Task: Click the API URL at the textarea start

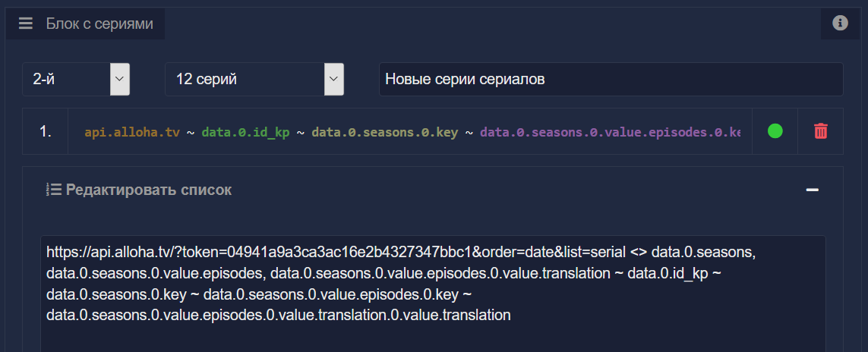Action: [x=258, y=251]
